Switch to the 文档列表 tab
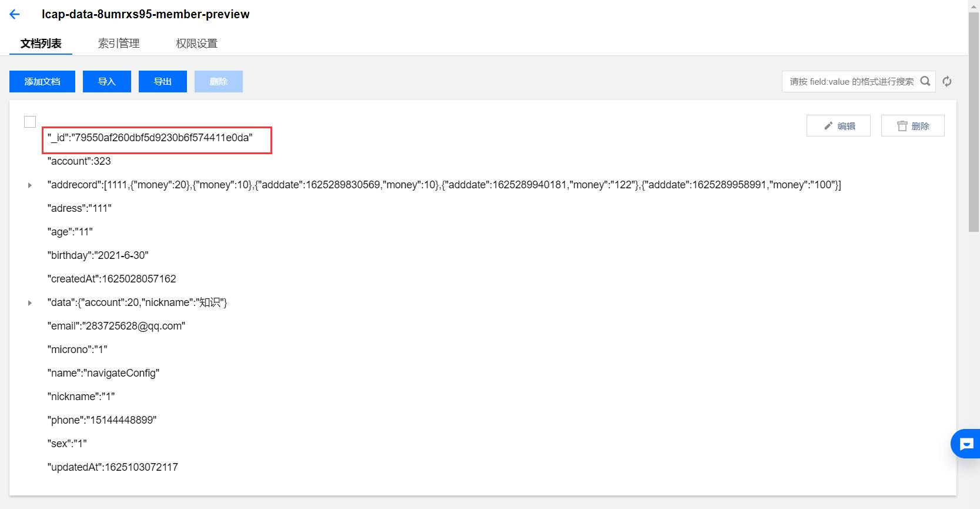 point(41,44)
